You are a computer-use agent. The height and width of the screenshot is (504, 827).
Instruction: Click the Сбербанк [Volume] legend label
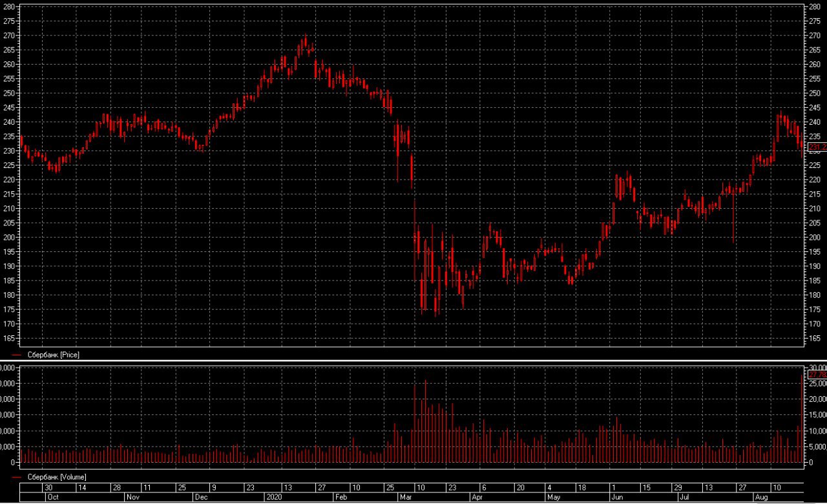pos(57,477)
